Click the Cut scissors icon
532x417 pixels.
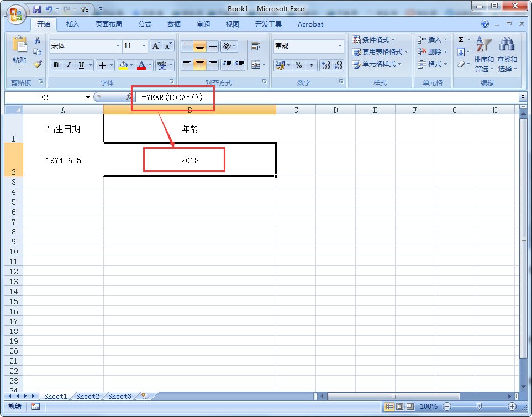pyautogui.click(x=38, y=40)
